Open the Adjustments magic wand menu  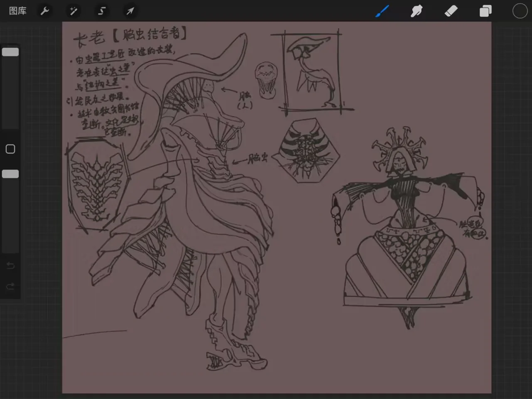pyautogui.click(x=74, y=11)
